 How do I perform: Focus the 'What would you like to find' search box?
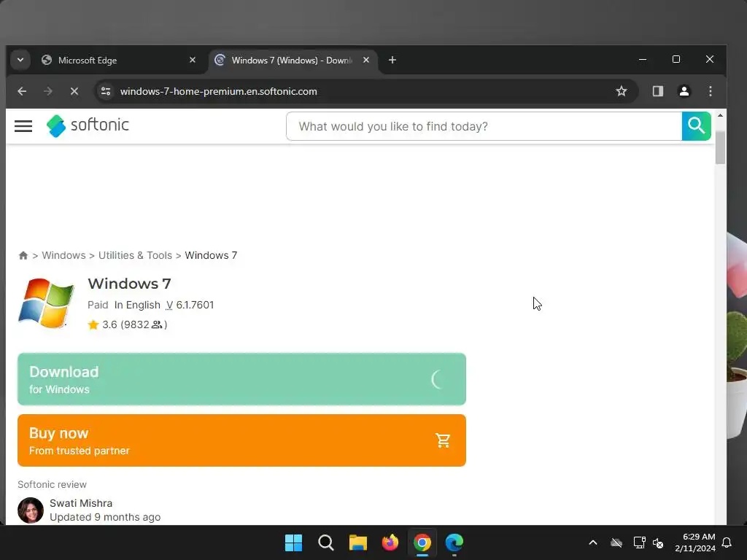tap(484, 126)
